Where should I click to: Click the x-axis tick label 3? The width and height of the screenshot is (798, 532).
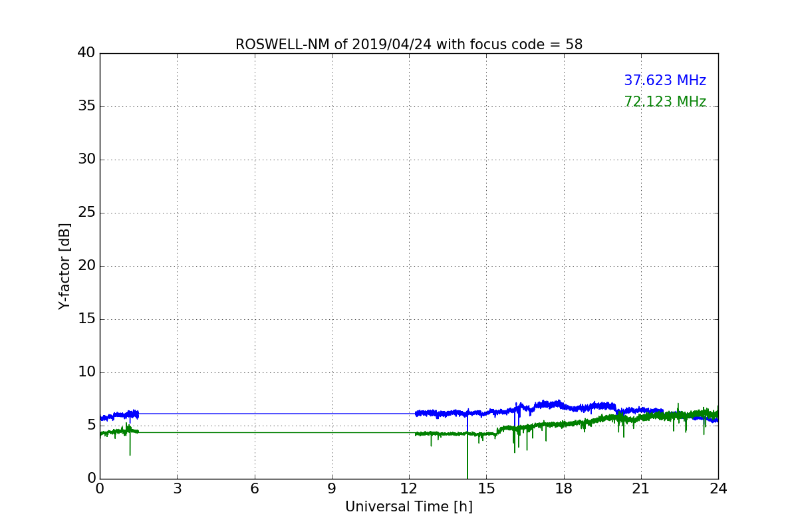click(x=177, y=489)
